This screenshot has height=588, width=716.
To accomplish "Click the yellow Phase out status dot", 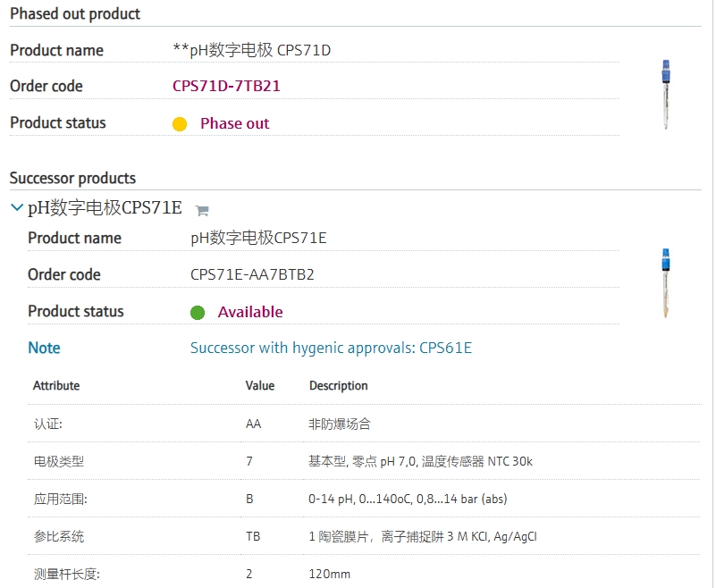I will click(x=180, y=124).
